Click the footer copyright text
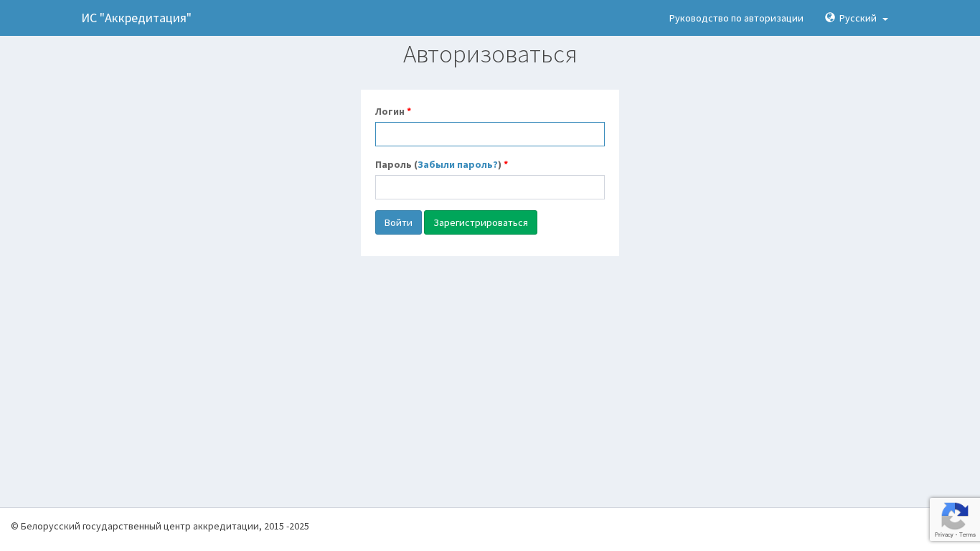The height and width of the screenshot is (551, 980). 160,526
